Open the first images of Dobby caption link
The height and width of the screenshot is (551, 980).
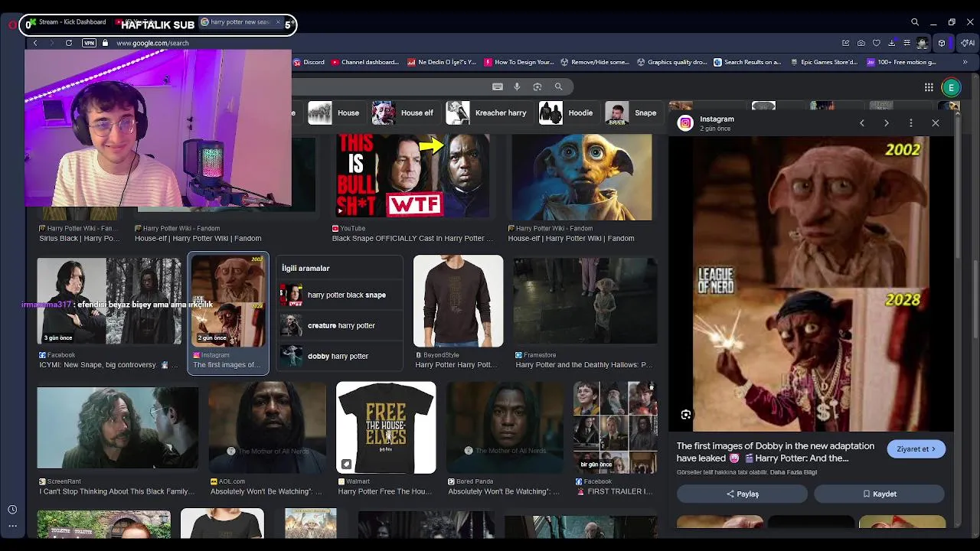[775, 452]
